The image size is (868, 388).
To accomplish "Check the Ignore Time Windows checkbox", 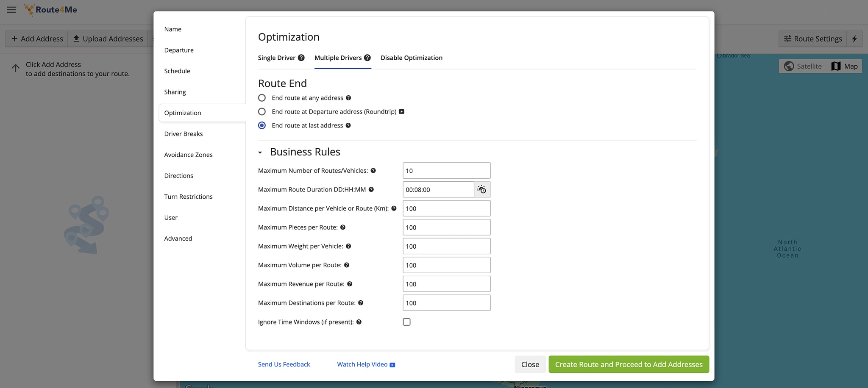I will click(407, 322).
